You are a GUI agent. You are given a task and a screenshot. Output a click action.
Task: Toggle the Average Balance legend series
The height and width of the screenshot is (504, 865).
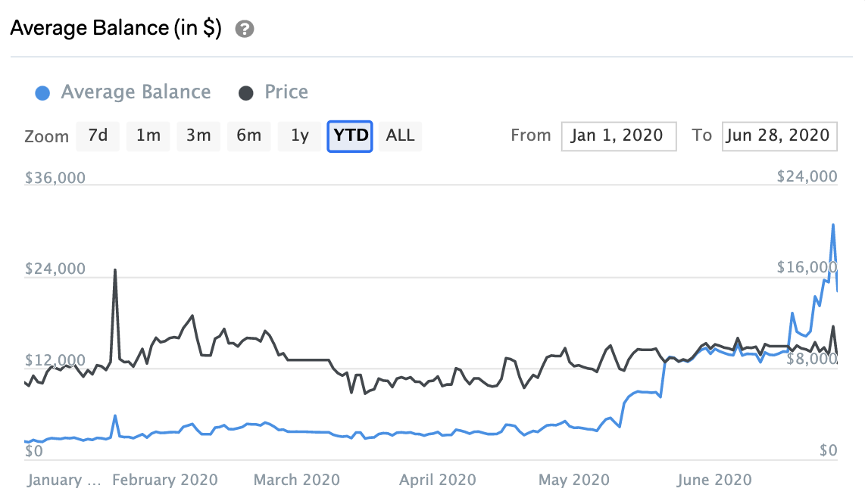[x=136, y=92]
